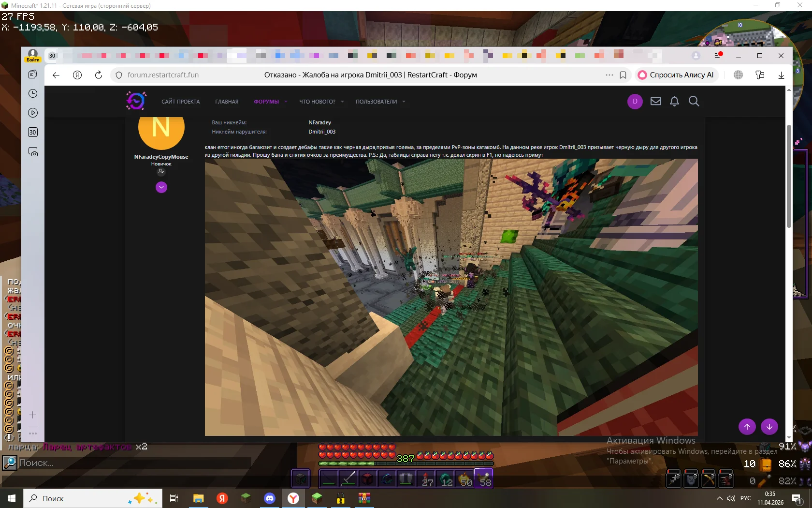
Task: Open the purple D user avatar menu
Action: click(635, 101)
